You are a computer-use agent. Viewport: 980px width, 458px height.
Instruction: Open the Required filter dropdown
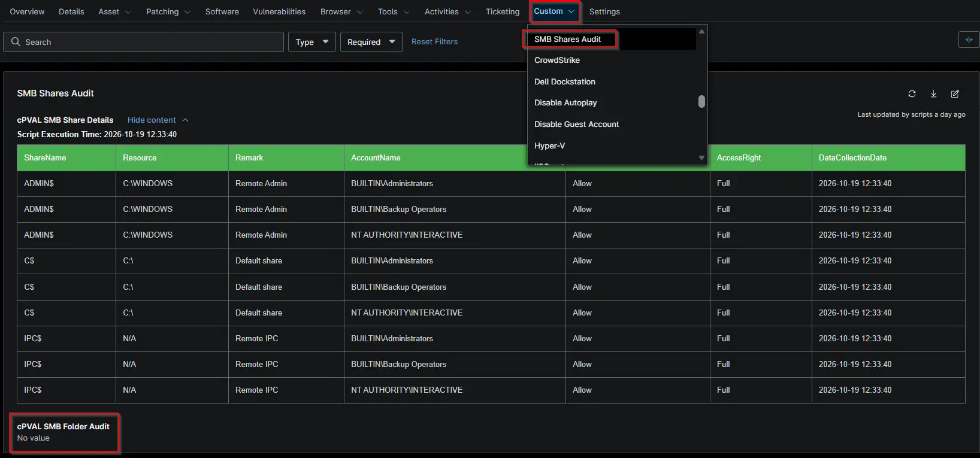(x=371, y=42)
